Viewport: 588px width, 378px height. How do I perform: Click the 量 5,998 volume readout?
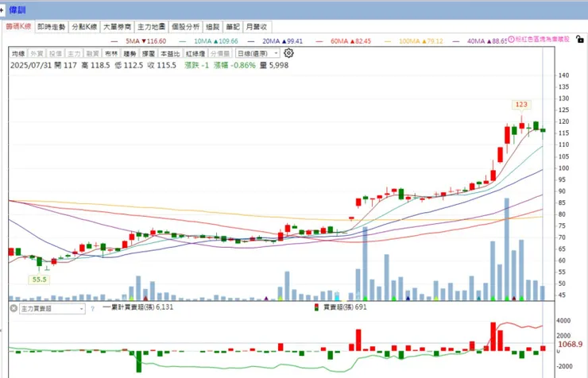pos(274,65)
